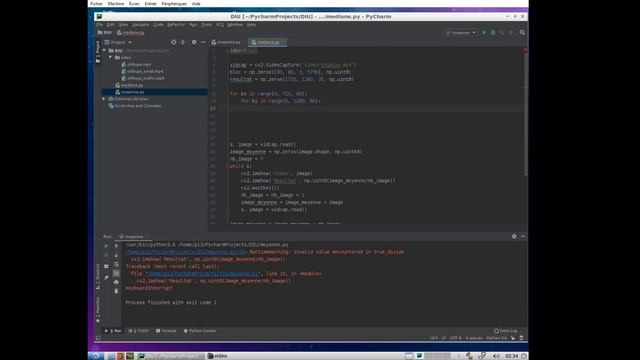Open the File menu in PyCharm
This screenshot has width=640, height=360.
click(x=99, y=24)
